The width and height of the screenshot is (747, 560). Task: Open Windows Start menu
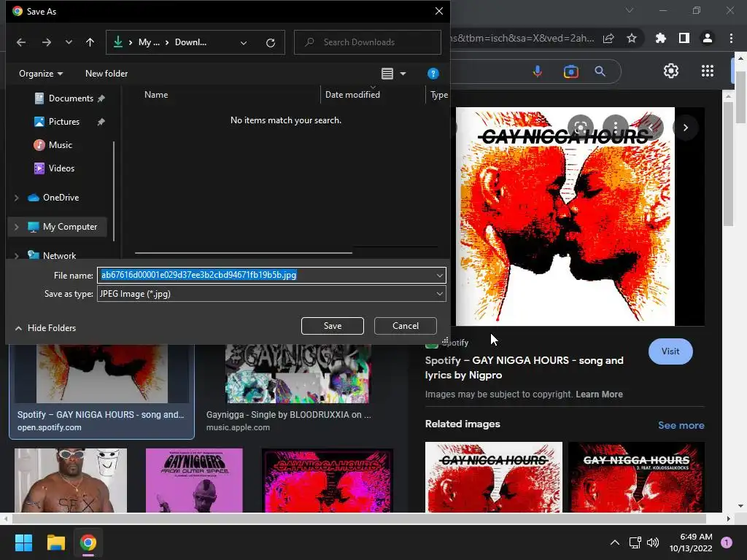pos(23,542)
